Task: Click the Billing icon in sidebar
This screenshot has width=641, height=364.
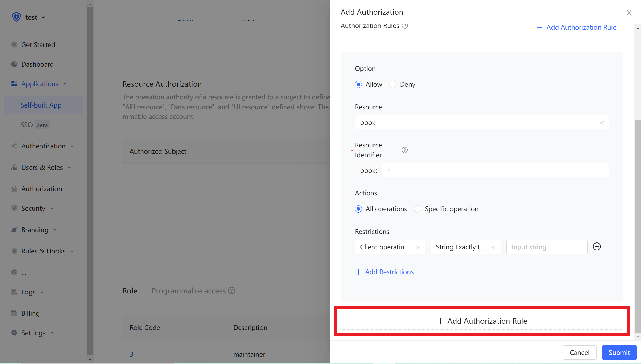Action: (x=14, y=313)
